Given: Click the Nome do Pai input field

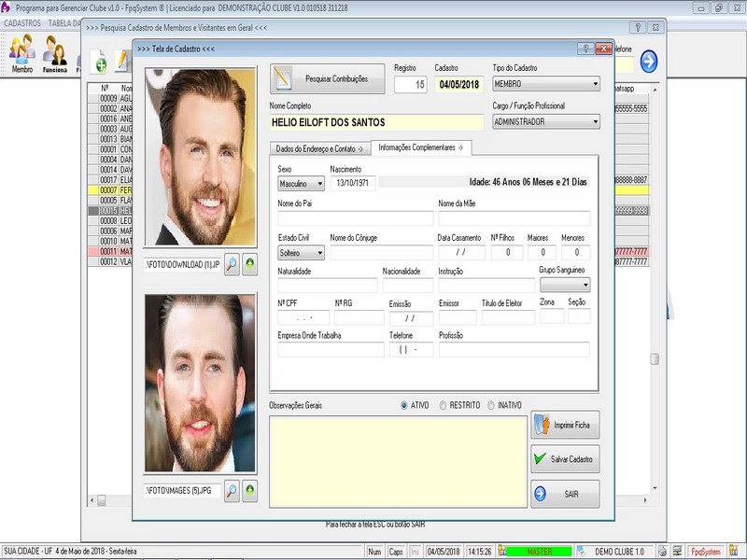Looking at the screenshot, I should coord(356,218).
